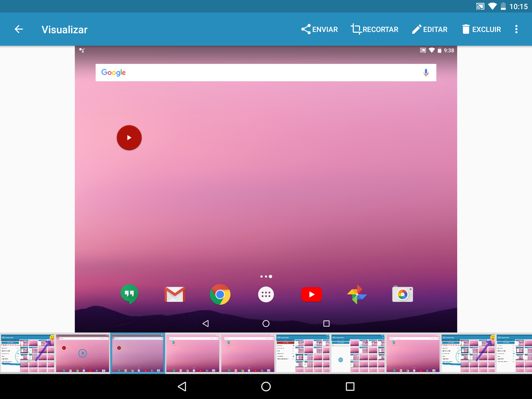
Task: Open the Hangouts app icon
Action: point(129,294)
